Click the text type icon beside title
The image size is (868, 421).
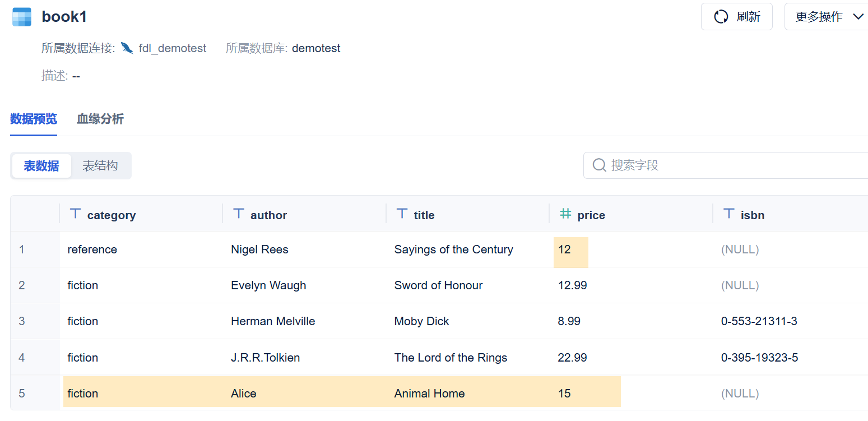402,214
